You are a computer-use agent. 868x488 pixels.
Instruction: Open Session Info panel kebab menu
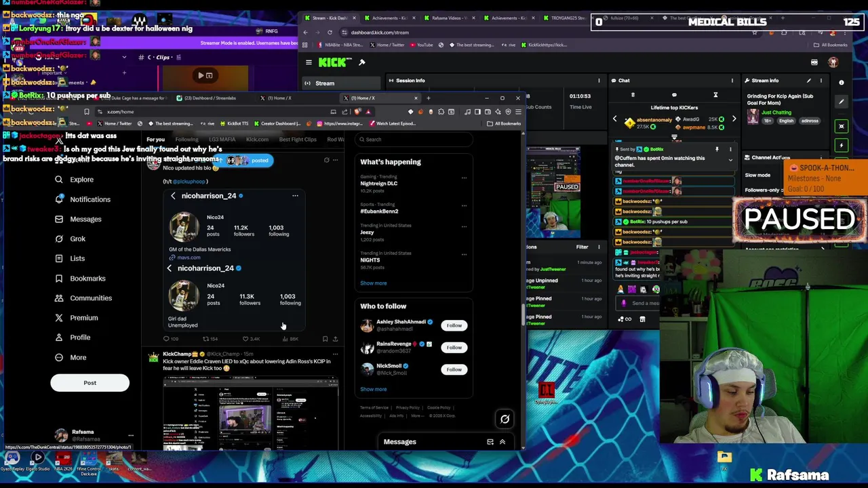[599, 81]
